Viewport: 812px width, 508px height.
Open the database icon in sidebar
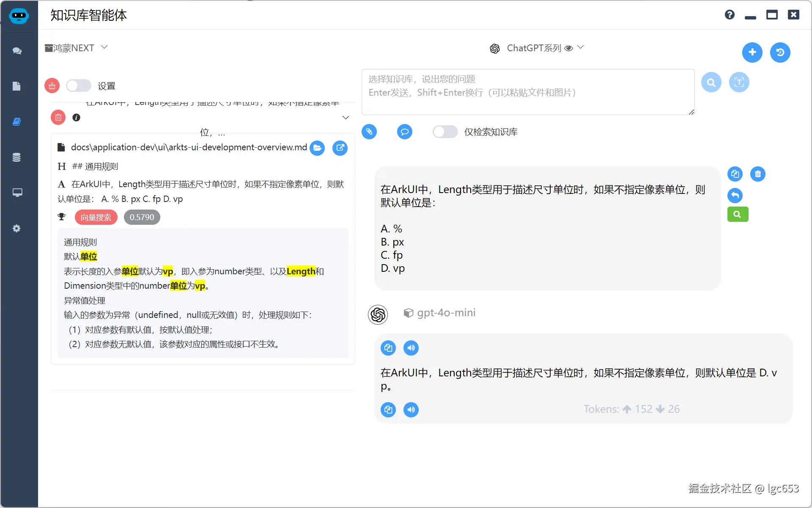click(x=16, y=157)
